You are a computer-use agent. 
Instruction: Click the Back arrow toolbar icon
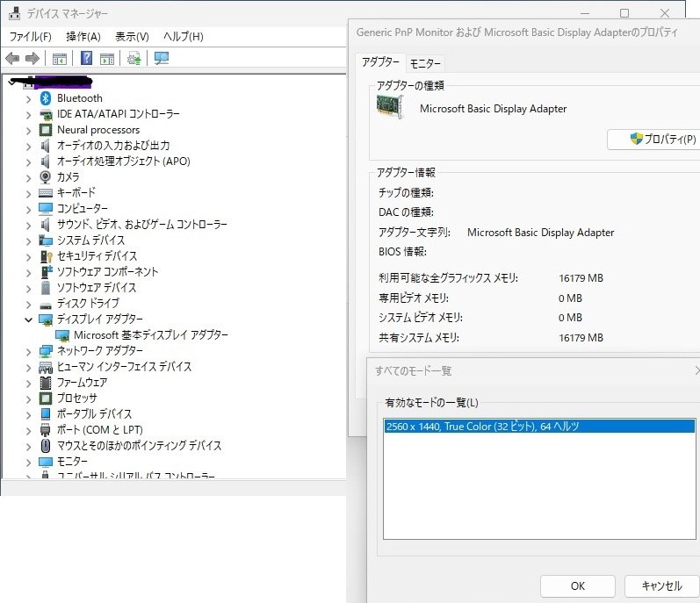coord(12,58)
